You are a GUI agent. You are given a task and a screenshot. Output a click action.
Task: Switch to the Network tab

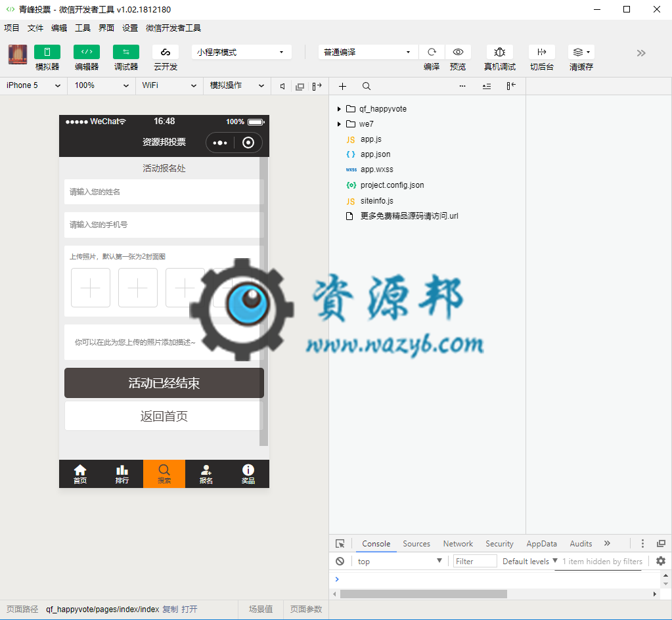[458, 544]
